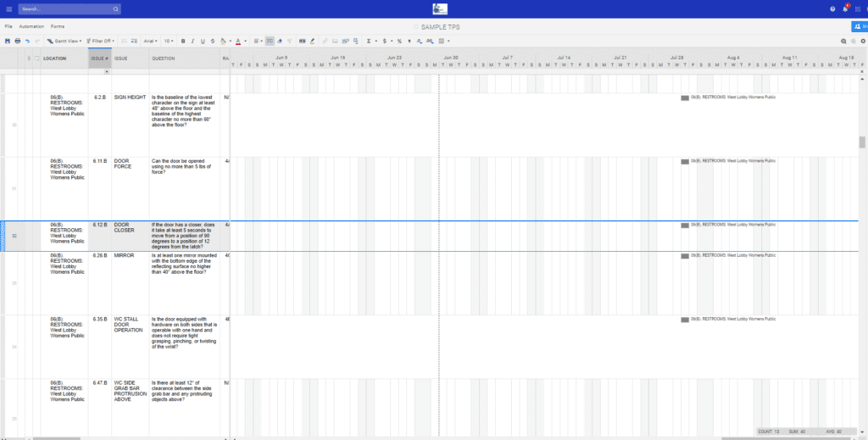Screen dimensions: 868x440
Task: Select the LOCATION column header
Action: coord(64,58)
